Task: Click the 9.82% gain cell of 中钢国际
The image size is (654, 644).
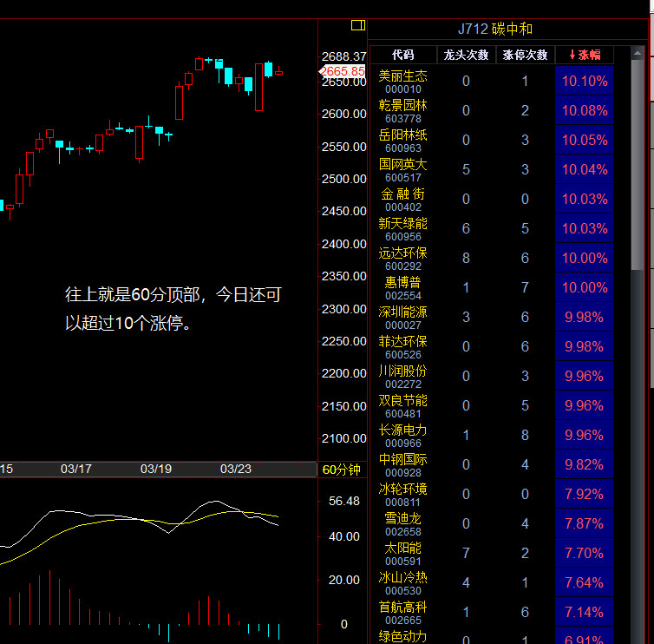Action: pyautogui.click(x=585, y=464)
